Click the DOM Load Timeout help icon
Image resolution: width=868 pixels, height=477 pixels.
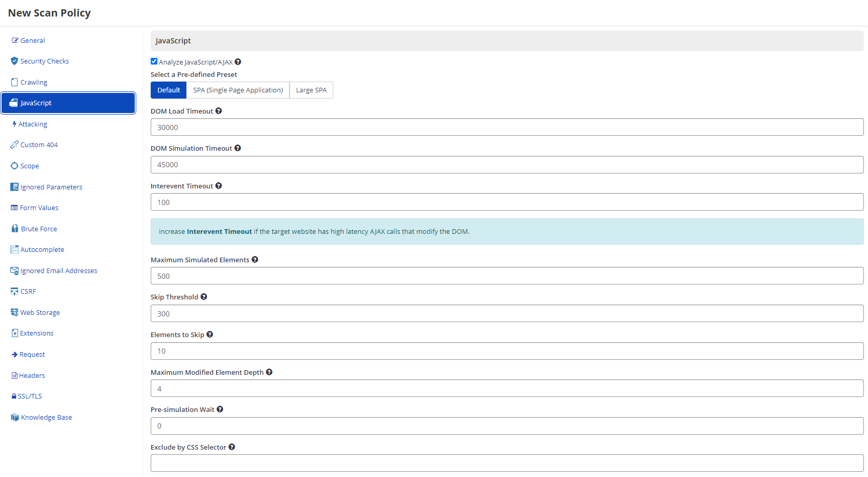[x=219, y=110]
